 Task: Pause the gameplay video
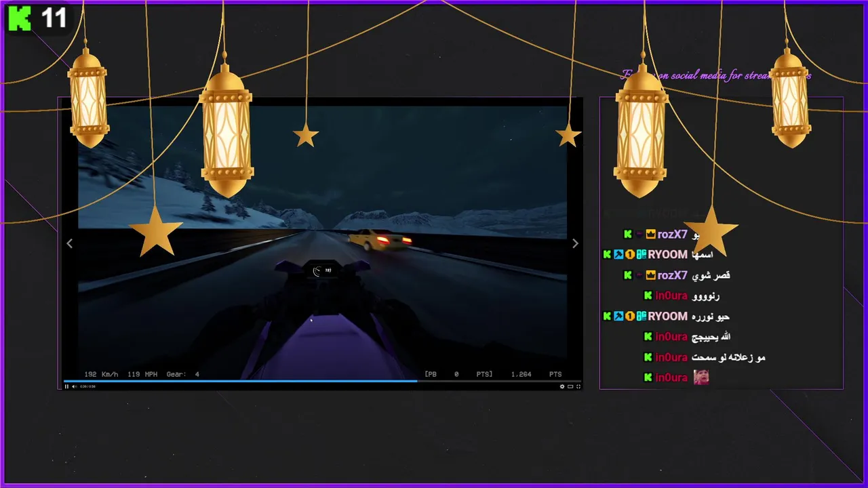[x=66, y=386]
